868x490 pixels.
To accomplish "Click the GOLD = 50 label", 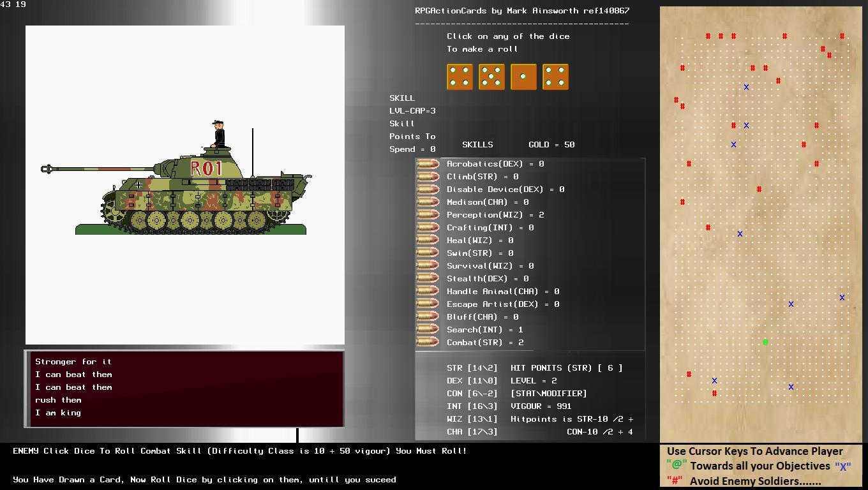I will [552, 144].
